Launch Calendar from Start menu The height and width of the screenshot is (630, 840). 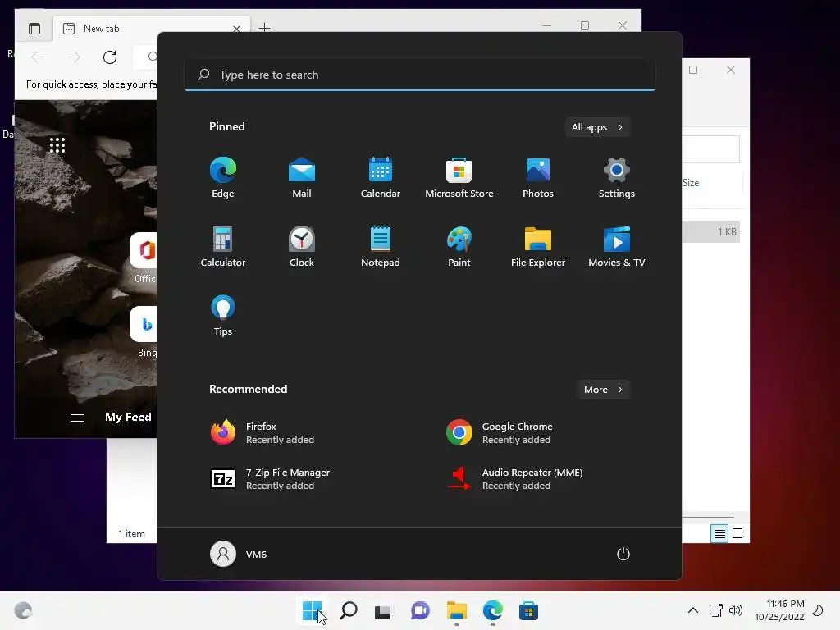[381, 178]
